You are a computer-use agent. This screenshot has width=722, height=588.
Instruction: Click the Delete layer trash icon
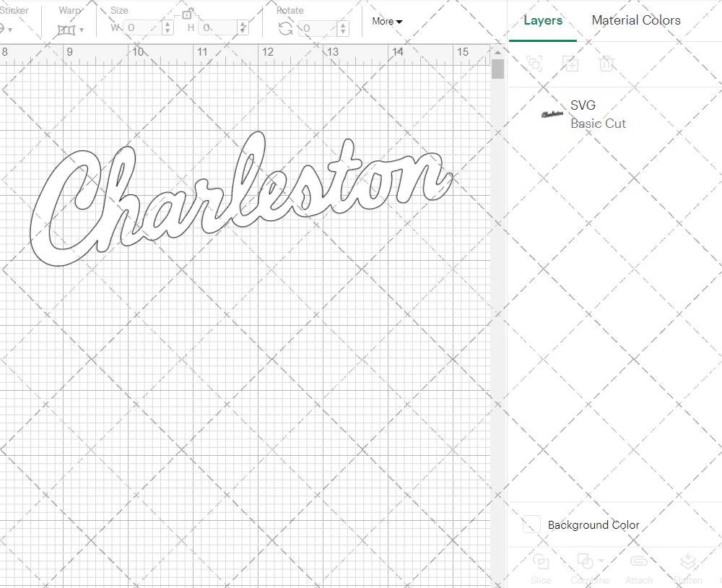point(606,64)
